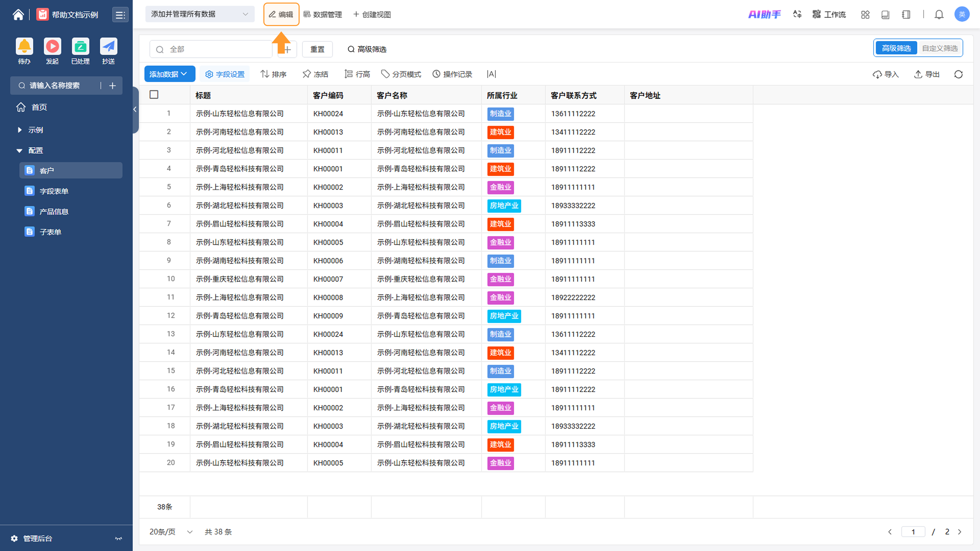This screenshot has width=980, height=551.
Task: Click 导入 import icon button
Action: tap(886, 74)
